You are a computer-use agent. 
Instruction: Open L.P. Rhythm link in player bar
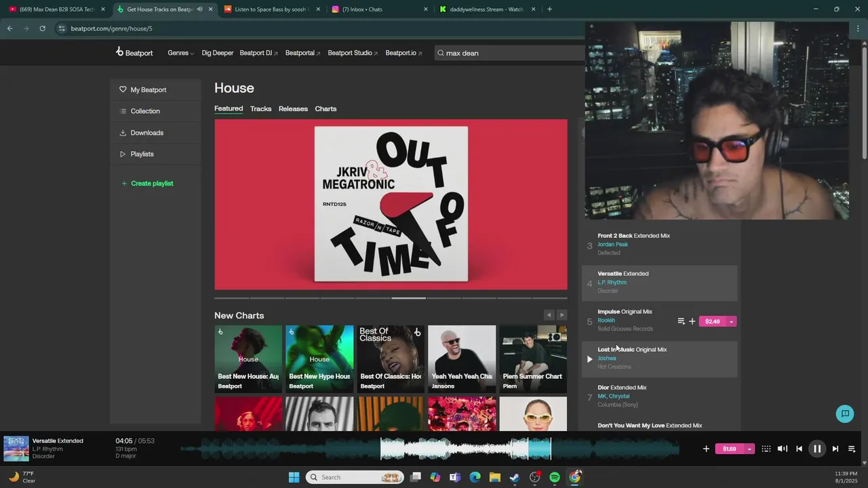(x=47, y=449)
